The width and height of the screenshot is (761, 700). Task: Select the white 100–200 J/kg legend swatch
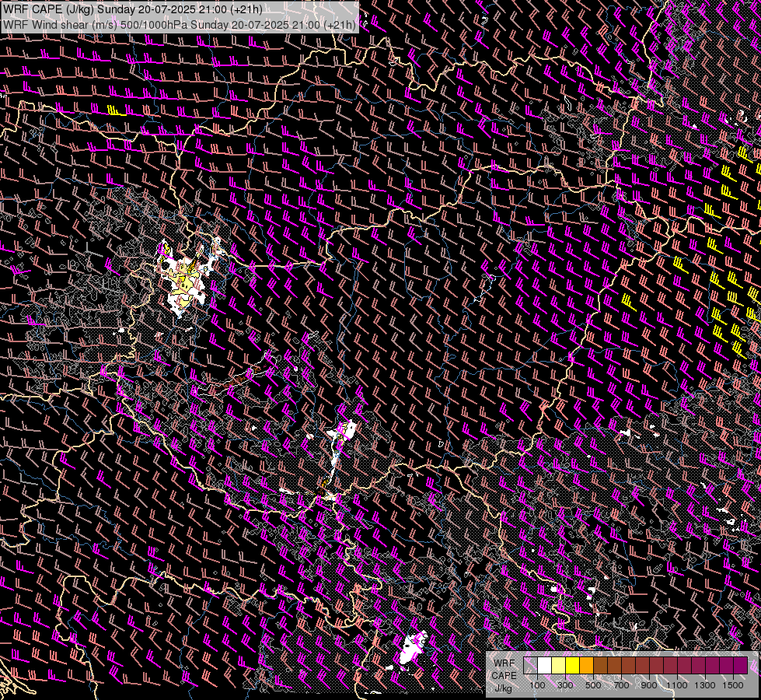click(x=545, y=665)
